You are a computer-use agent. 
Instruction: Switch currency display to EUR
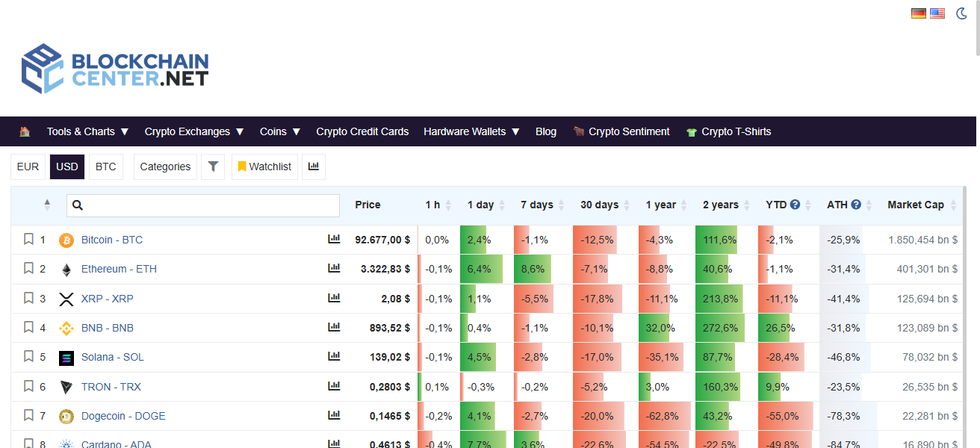click(x=28, y=167)
